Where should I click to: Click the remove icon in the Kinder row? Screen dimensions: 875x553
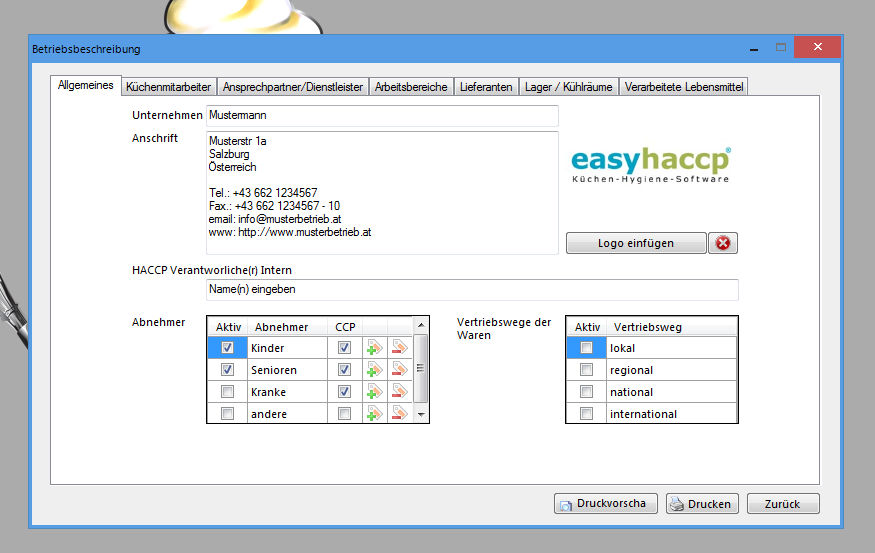click(400, 348)
